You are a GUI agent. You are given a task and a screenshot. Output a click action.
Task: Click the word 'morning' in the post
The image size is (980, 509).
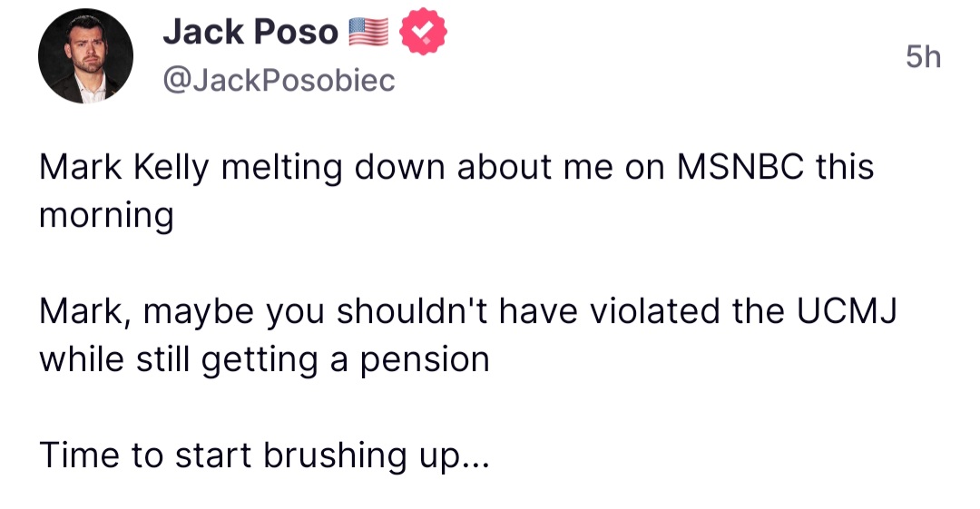(105, 216)
